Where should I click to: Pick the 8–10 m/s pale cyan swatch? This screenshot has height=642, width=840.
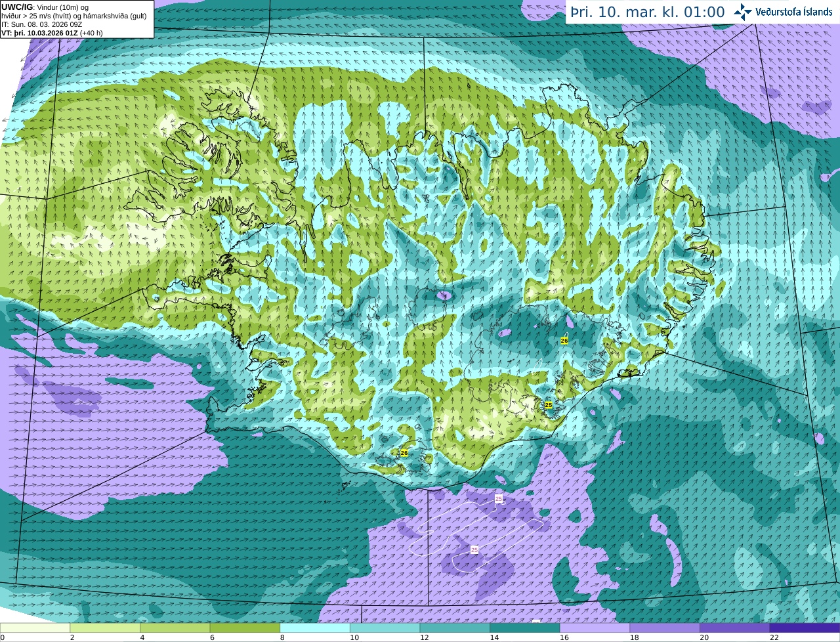click(315, 628)
